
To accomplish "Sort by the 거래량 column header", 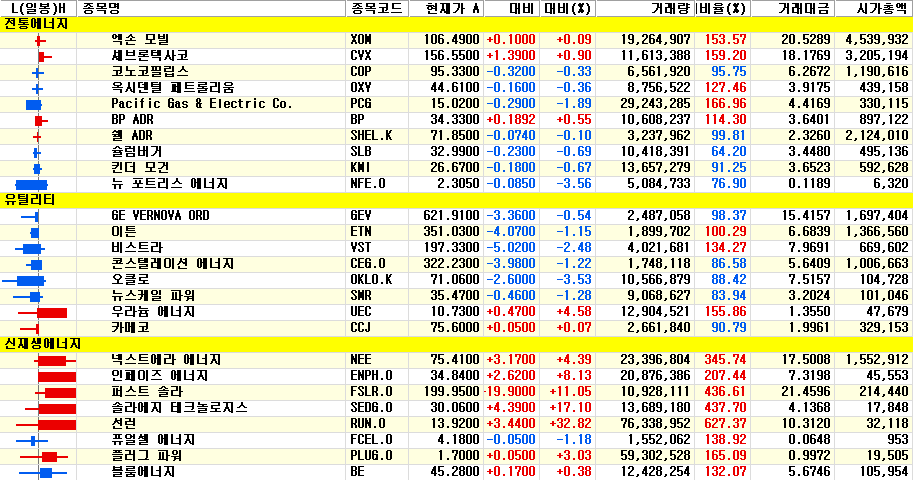I will [x=645, y=8].
